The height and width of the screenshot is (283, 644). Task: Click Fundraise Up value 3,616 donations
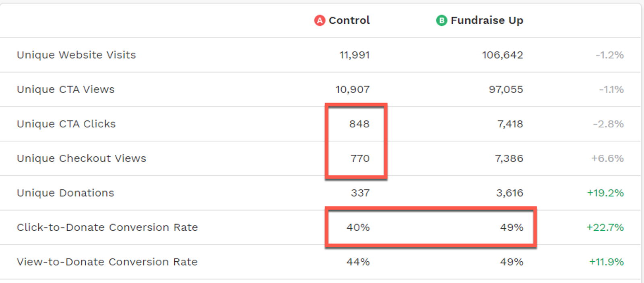click(x=510, y=193)
